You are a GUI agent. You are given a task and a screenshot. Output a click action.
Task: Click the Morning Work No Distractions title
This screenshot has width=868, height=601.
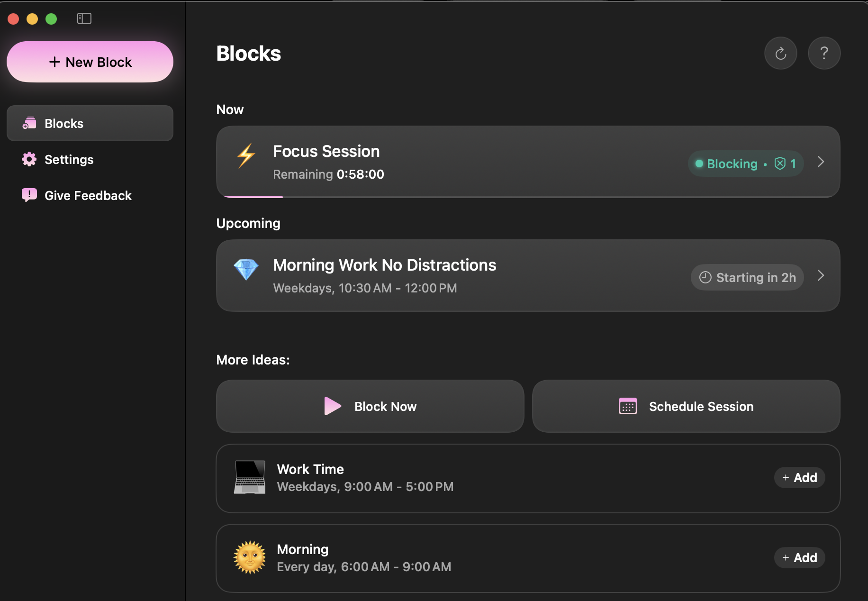point(385,265)
